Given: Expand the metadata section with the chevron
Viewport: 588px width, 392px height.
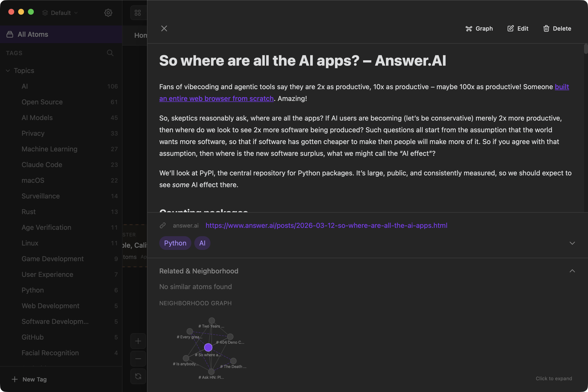Looking at the screenshot, I should tap(572, 243).
